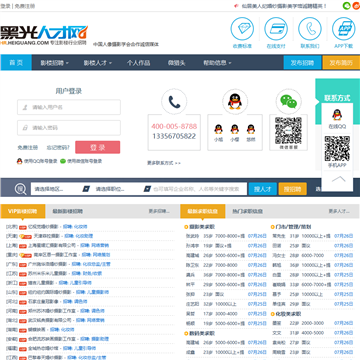Click the 手机APP QR code in sidebar
The height and width of the screenshot is (360, 360).
pos(337,148)
